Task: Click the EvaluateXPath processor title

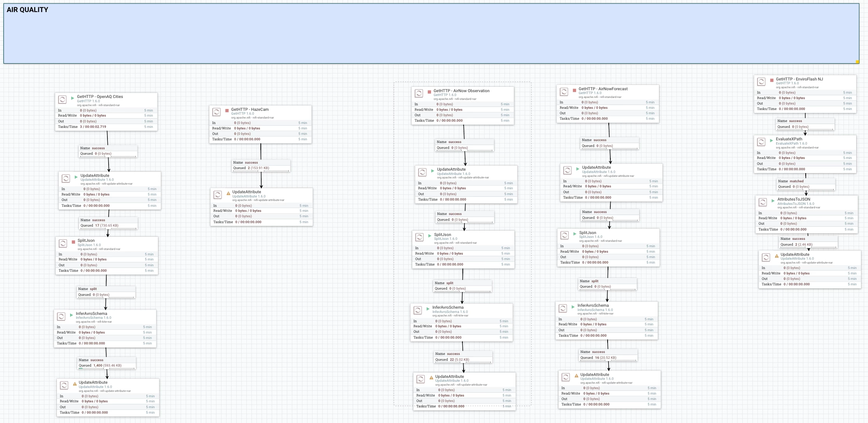Action: click(x=789, y=139)
